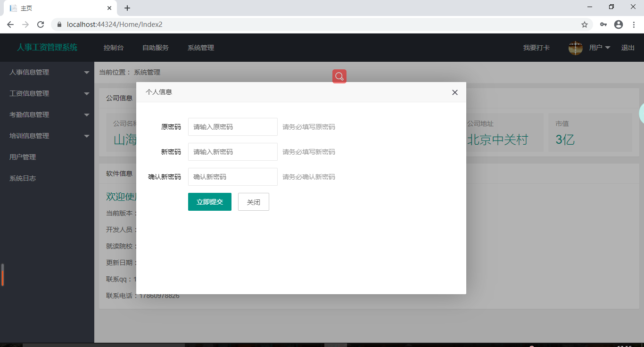Expand 考勤信息管理 sidebar menu
Screen dimensions: 644x347
coord(47,115)
